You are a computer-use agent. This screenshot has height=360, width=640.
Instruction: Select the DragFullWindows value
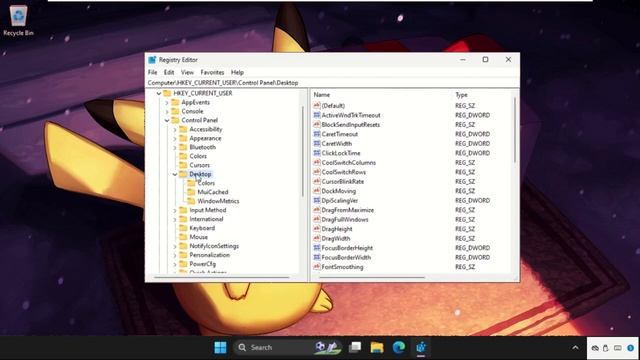click(x=345, y=219)
